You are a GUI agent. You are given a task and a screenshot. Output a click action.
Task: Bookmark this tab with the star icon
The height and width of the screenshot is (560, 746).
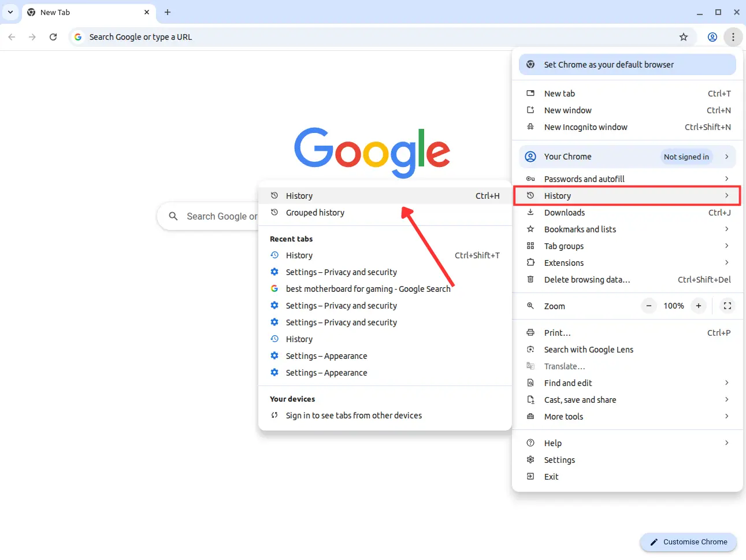(x=684, y=37)
